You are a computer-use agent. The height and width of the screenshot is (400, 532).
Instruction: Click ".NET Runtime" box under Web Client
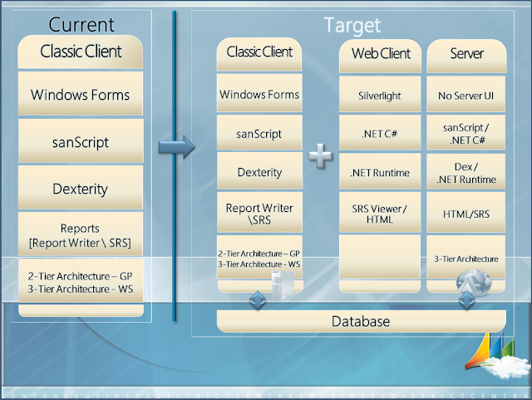tap(380, 171)
